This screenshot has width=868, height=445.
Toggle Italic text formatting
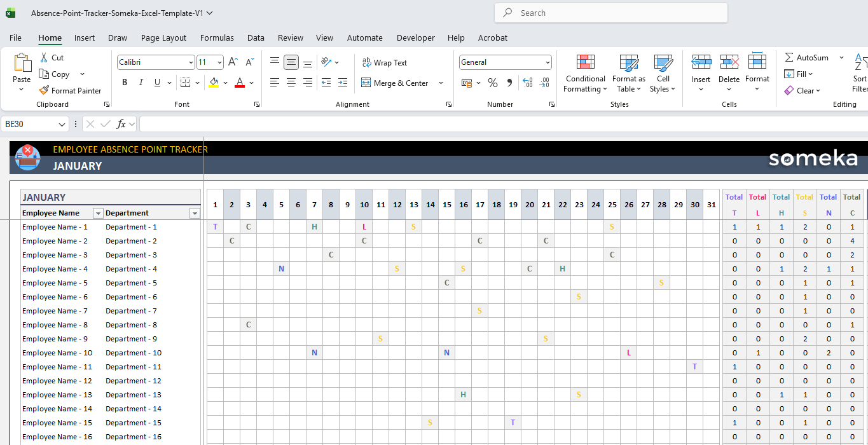141,83
